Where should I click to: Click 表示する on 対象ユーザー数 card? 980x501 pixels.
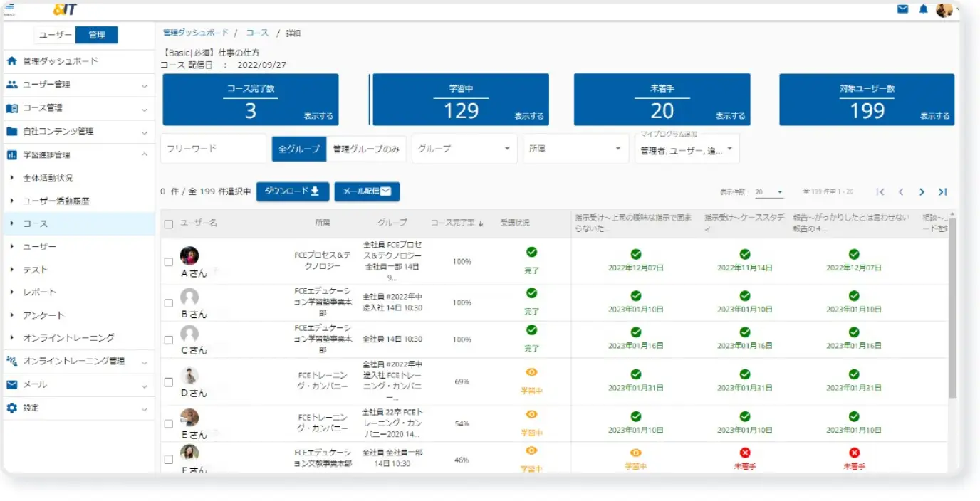(934, 116)
